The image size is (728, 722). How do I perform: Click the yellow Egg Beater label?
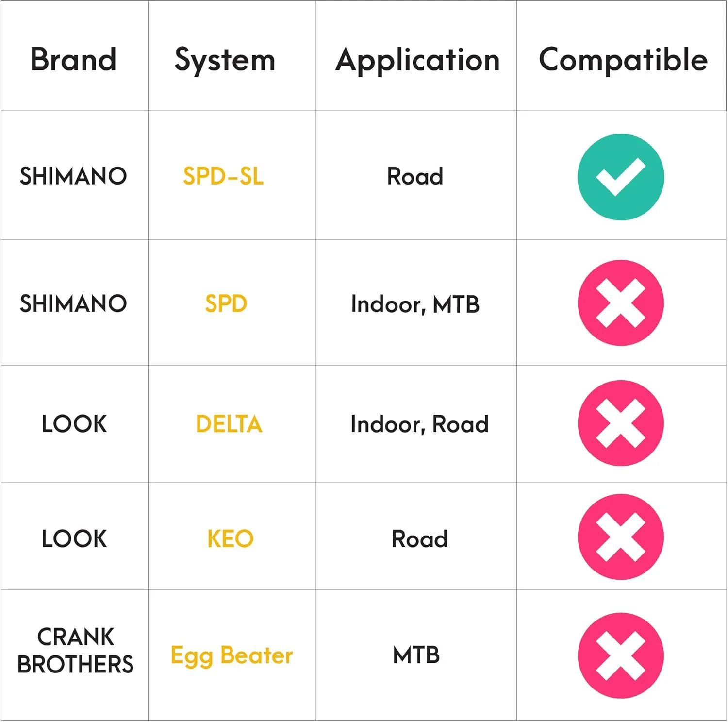[x=232, y=656]
